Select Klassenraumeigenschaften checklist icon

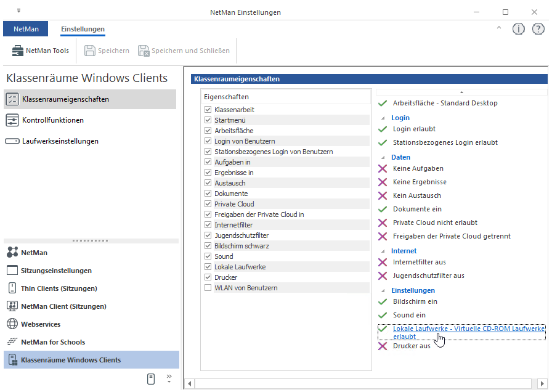pos(12,99)
